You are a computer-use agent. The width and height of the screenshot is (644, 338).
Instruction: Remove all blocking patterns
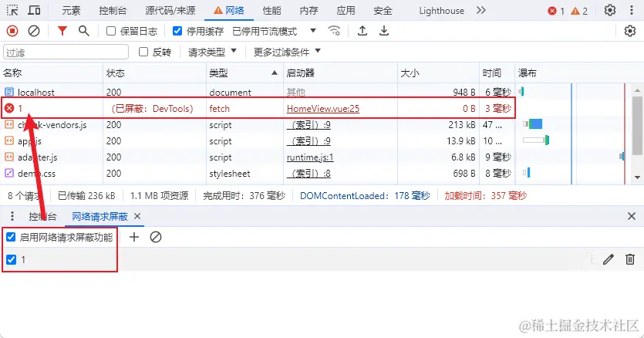tap(156, 237)
